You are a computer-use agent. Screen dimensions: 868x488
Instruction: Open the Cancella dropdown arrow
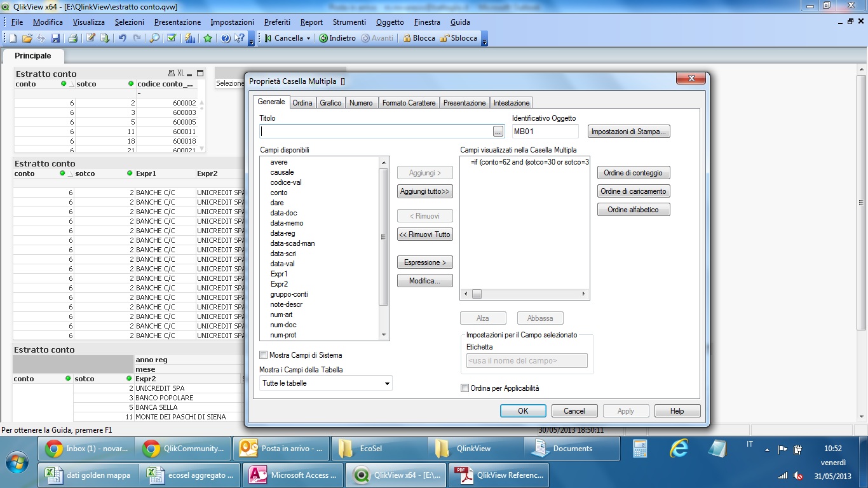[x=309, y=38]
